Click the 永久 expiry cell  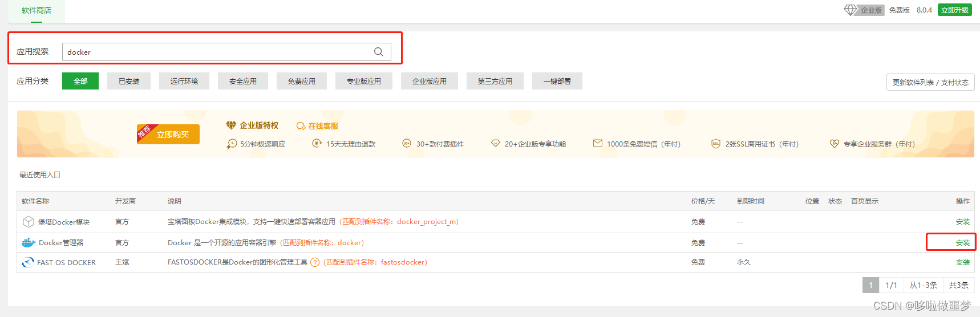(744, 262)
